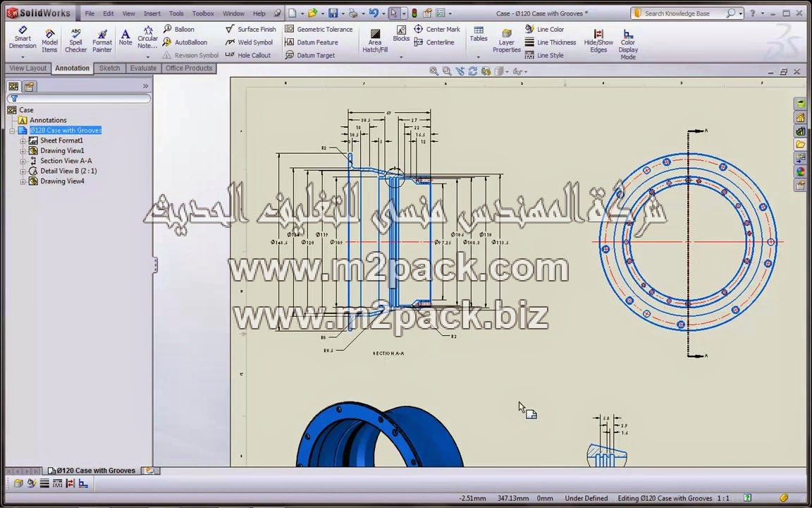Image resolution: width=812 pixels, height=508 pixels.
Task: Click the Zoom to Fit magnifier
Action: click(x=434, y=71)
